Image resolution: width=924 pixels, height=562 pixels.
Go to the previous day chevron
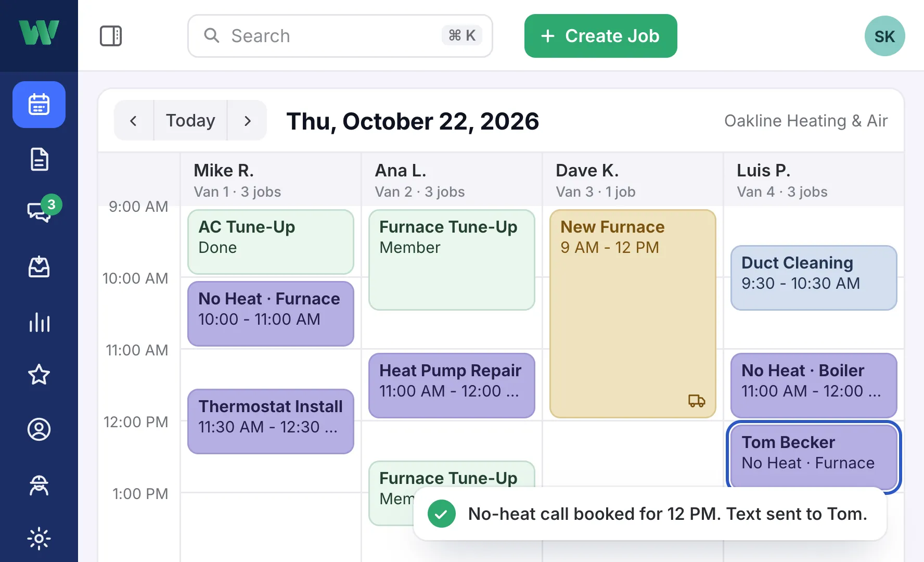[x=134, y=121]
